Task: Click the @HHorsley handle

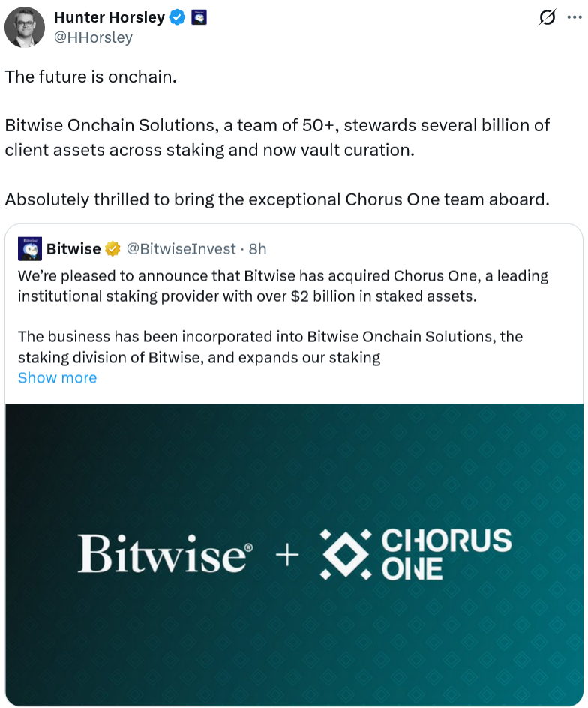Action: coord(94,37)
